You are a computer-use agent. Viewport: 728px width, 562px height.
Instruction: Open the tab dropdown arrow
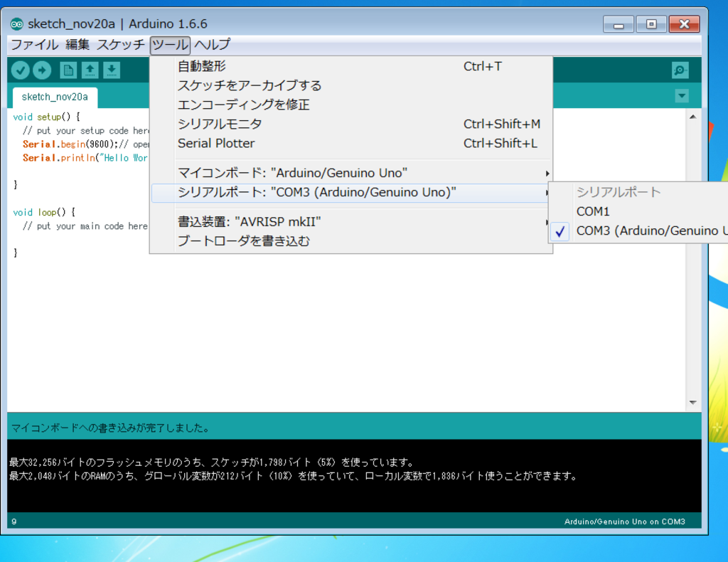click(682, 96)
